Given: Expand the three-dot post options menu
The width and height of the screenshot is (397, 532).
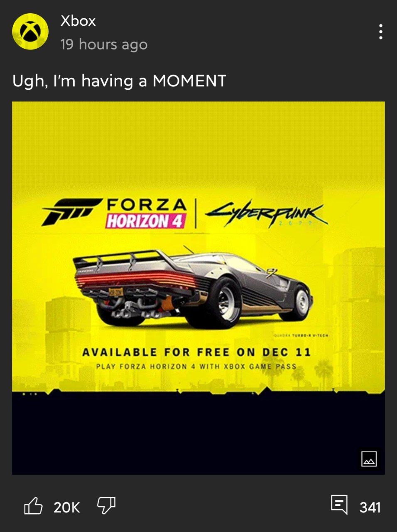Looking at the screenshot, I should pos(380,32).
